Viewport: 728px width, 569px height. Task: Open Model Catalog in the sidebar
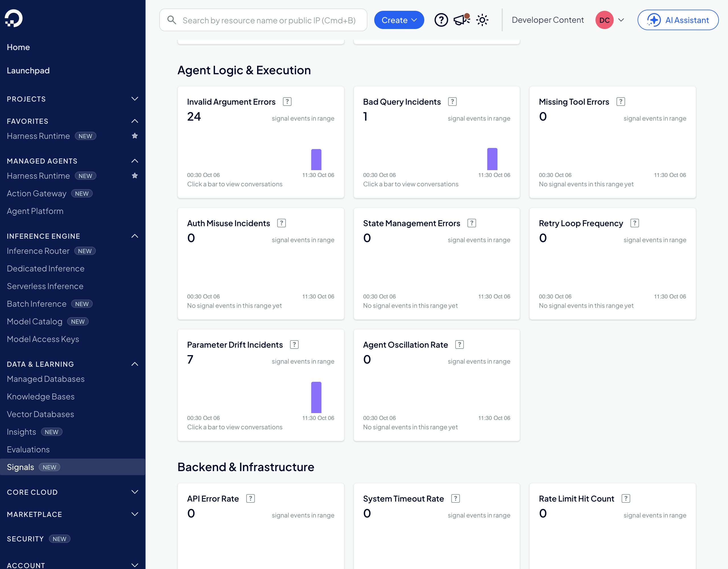point(35,321)
